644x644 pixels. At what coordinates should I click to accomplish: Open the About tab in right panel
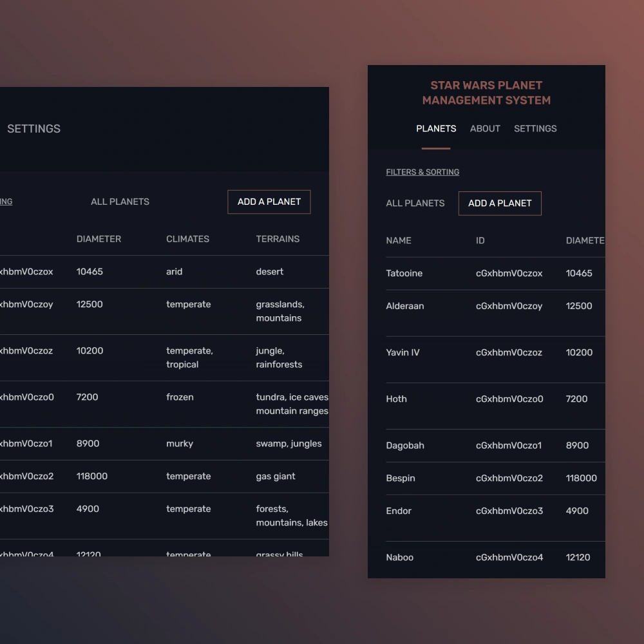(x=485, y=129)
